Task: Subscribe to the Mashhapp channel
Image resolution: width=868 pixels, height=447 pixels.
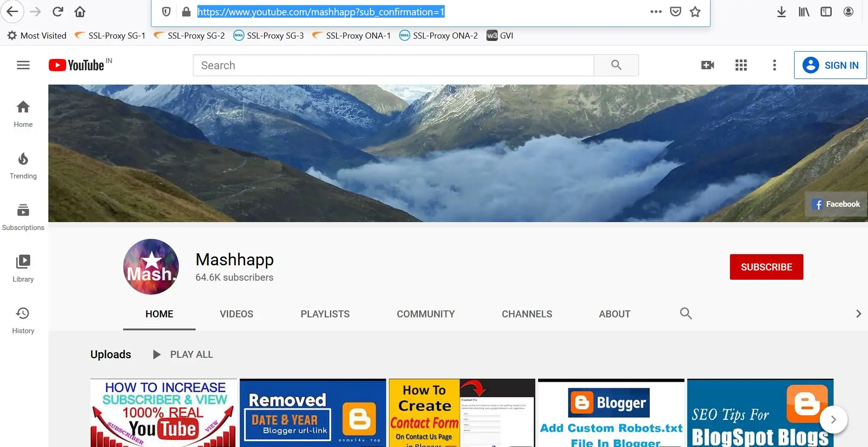Action: tap(766, 267)
